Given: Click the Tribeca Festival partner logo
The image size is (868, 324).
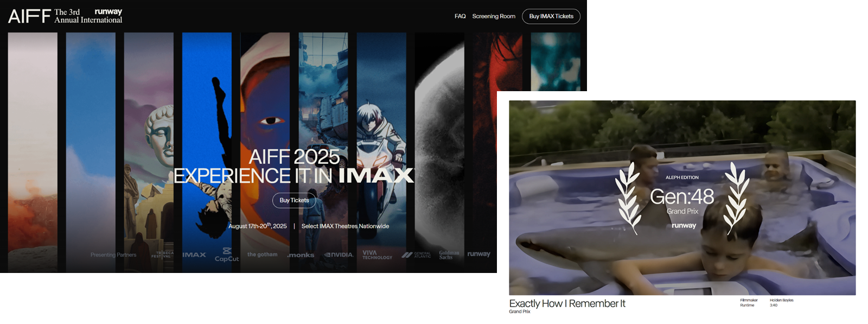Looking at the screenshot, I should [163, 255].
